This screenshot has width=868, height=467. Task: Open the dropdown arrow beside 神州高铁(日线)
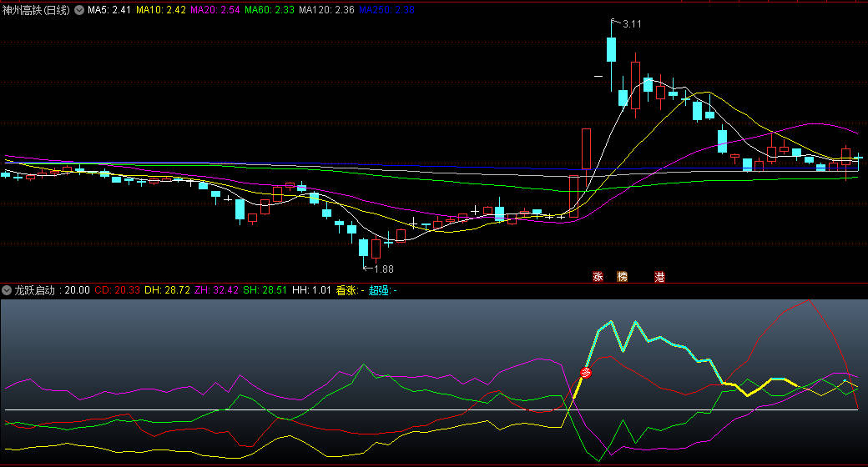[x=79, y=10]
